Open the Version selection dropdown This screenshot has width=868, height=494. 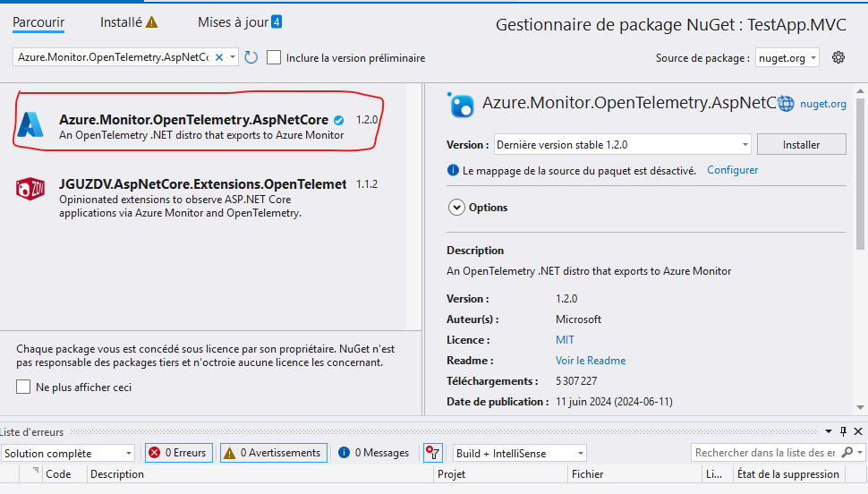622,145
